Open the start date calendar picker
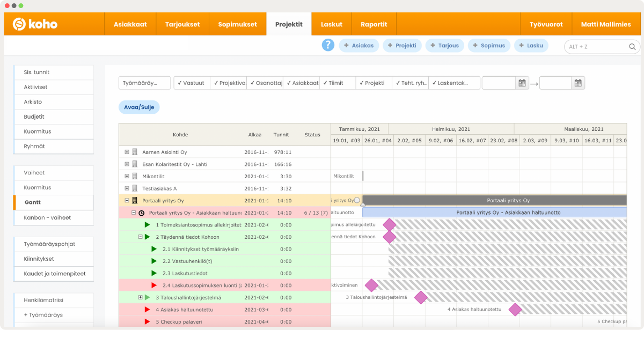644x337 pixels. (522, 83)
